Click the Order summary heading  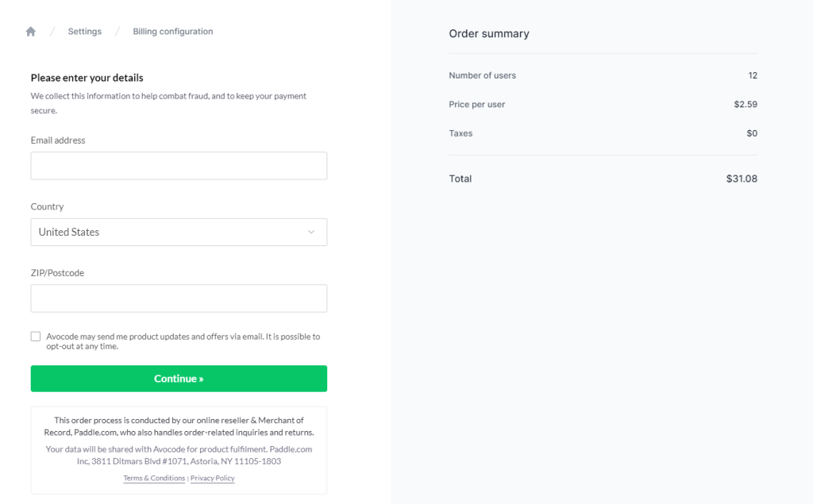[x=489, y=34]
